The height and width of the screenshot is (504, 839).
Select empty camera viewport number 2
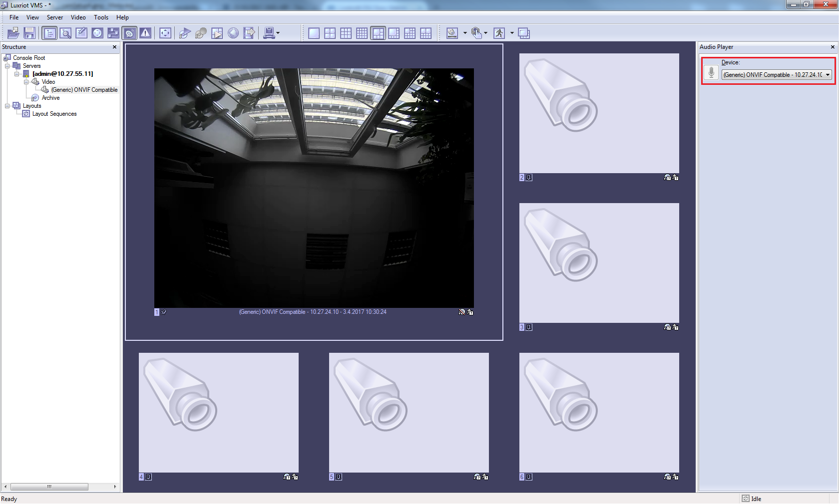pyautogui.click(x=599, y=113)
